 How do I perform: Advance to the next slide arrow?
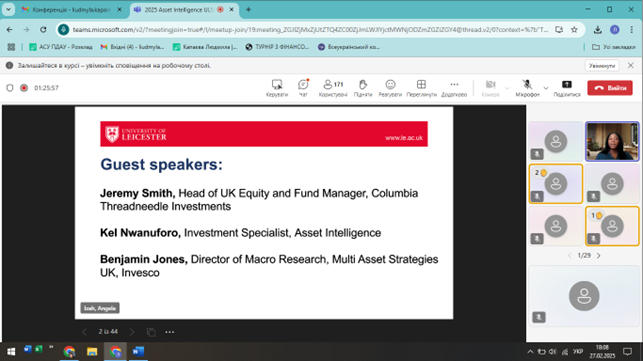(132, 332)
